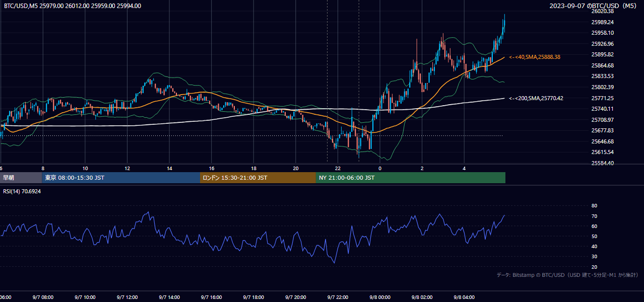Screen dimensions: 644x302
Task: Click hour label 8 under price chart
Action: click(43, 168)
